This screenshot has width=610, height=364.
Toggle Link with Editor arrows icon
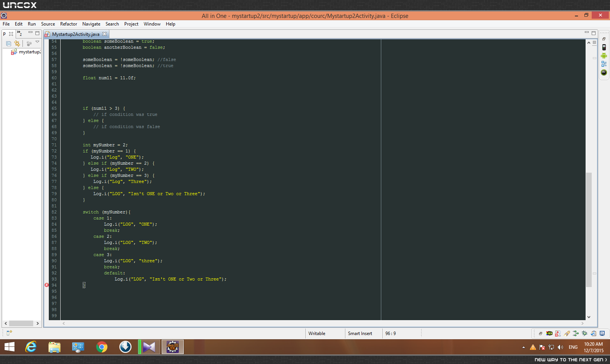[17, 43]
